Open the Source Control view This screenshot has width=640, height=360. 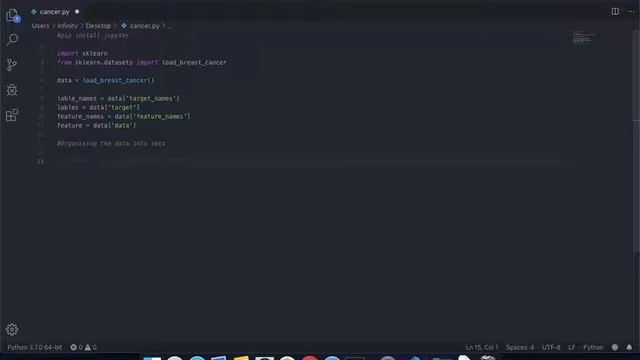tap(12, 64)
